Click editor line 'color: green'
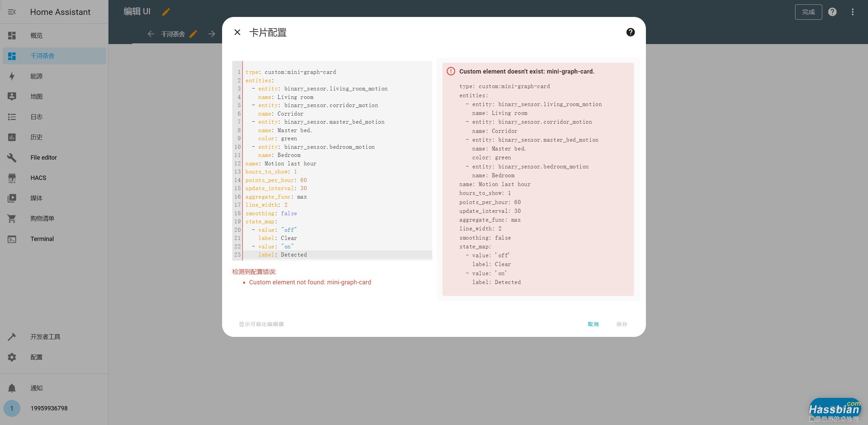The height and width of the screenshot is (425, 868). point(278,139)
